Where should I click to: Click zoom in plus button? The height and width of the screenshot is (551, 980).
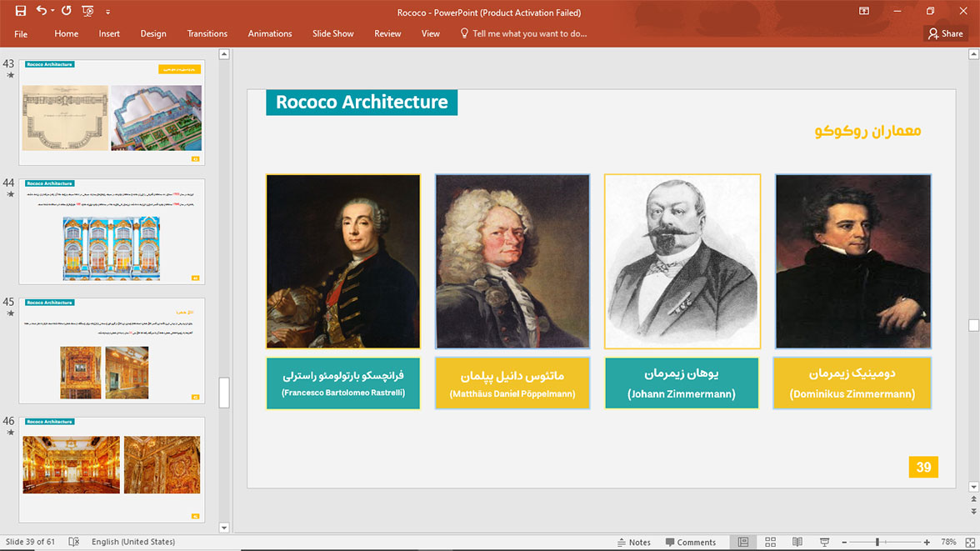coord(927,542)
